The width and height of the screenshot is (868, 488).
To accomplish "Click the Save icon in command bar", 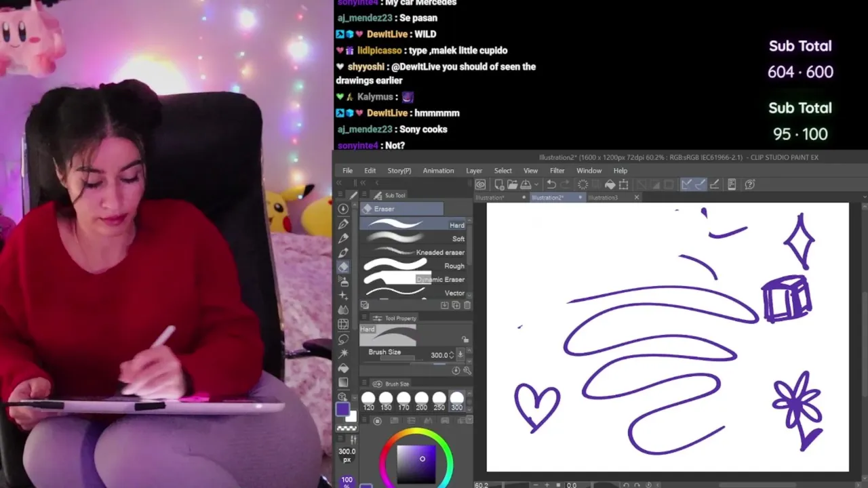I will pyautogui.click(x=527, y=184).
